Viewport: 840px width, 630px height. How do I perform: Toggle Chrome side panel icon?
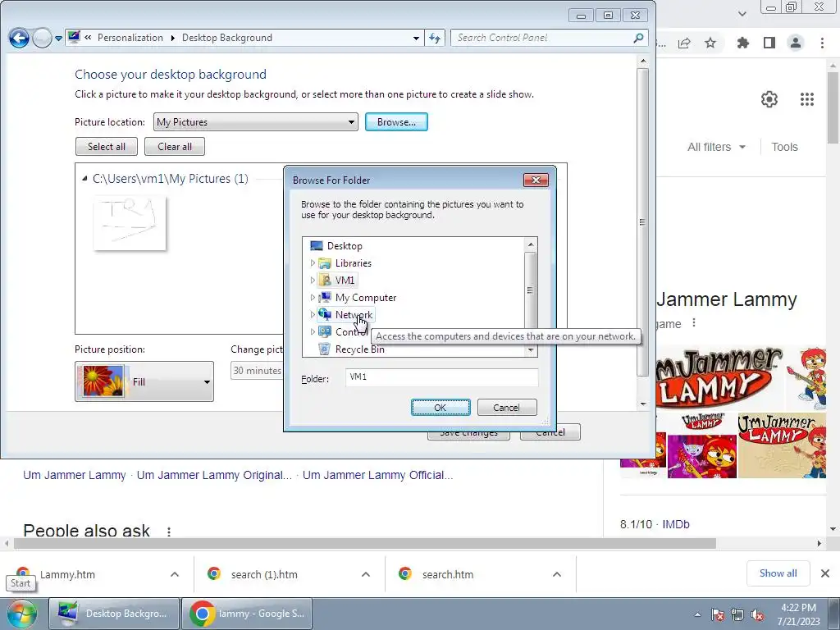pyautogui.click(x=769, y=43)
